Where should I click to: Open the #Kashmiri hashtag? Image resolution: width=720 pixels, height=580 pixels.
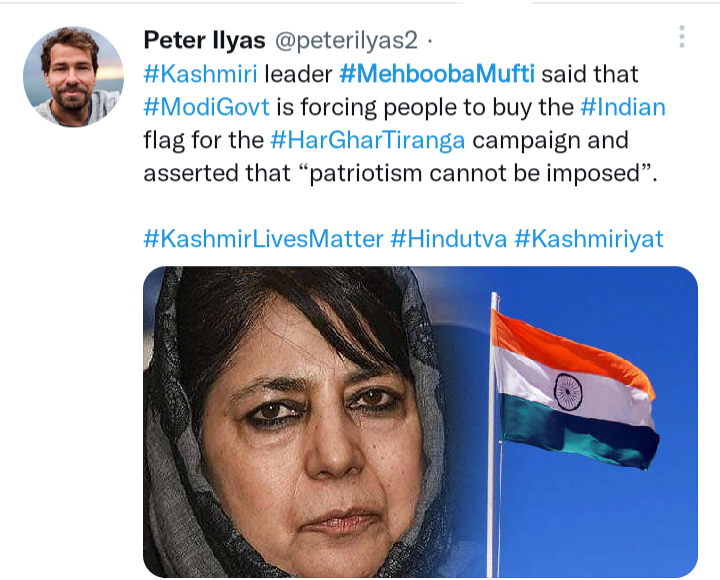pyautogui.click(x=201, y=74)
